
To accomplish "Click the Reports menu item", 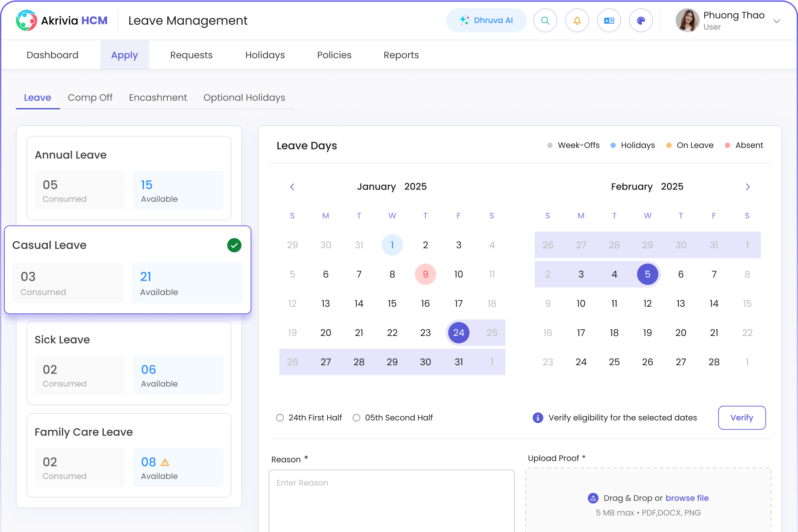I will (402, 54).
